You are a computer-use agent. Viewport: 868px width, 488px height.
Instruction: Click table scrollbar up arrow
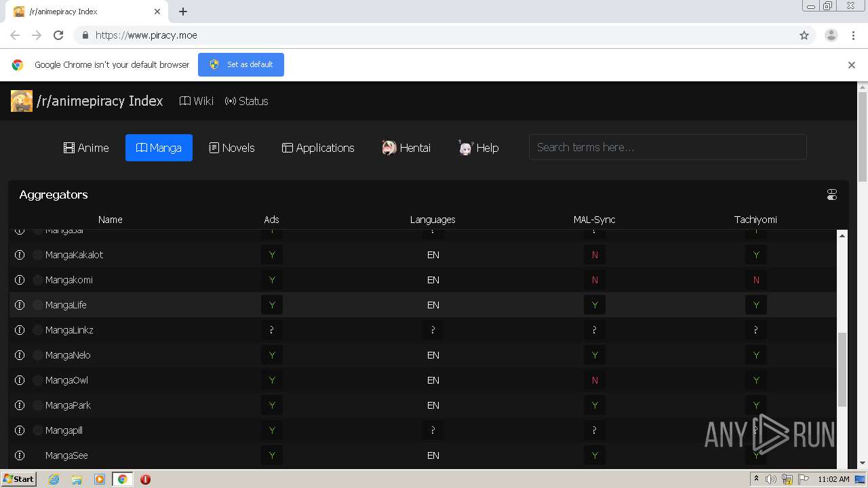[x=842, y=235]
